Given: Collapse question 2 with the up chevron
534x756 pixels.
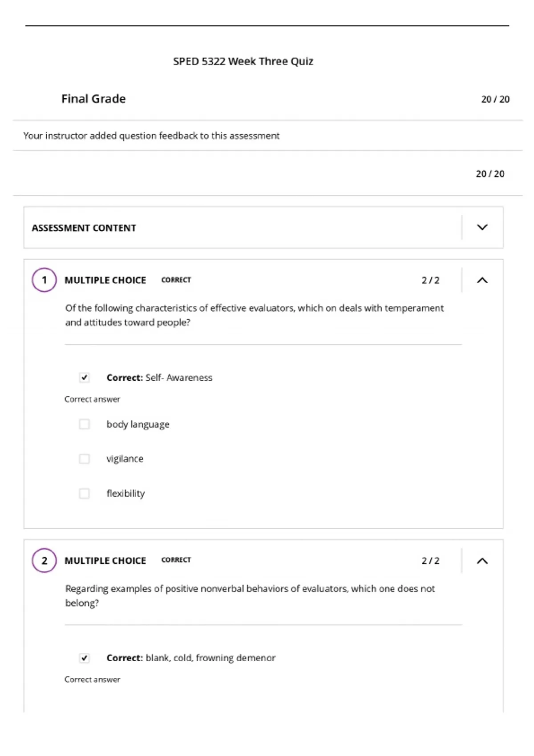Looking at the screenshot, I should pos(482,561).
